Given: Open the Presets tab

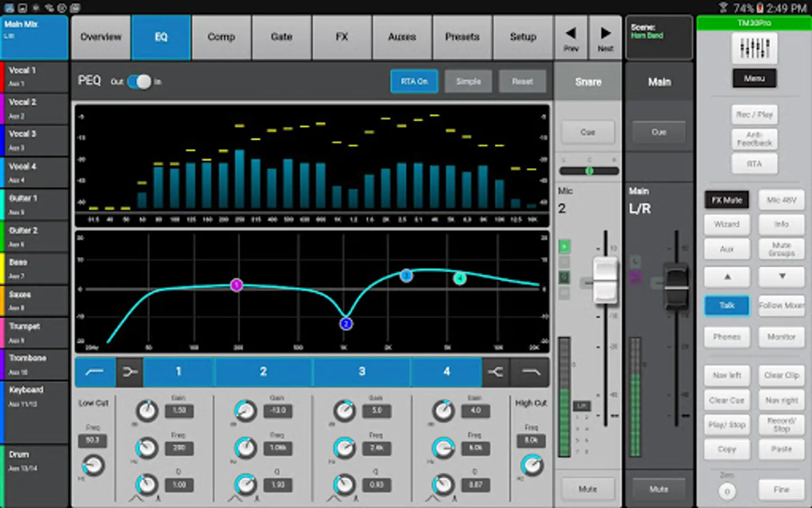Looking at the screenshot, I should click(x=462, y=37).
